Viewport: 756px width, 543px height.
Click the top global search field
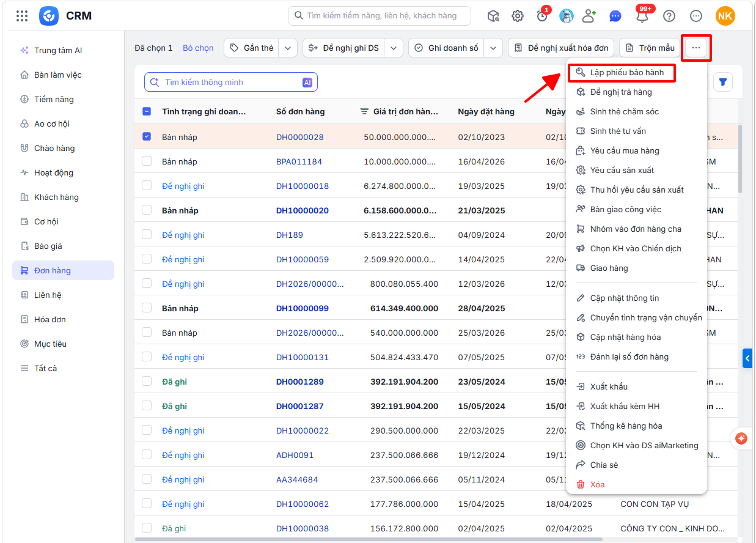(380, 16)
